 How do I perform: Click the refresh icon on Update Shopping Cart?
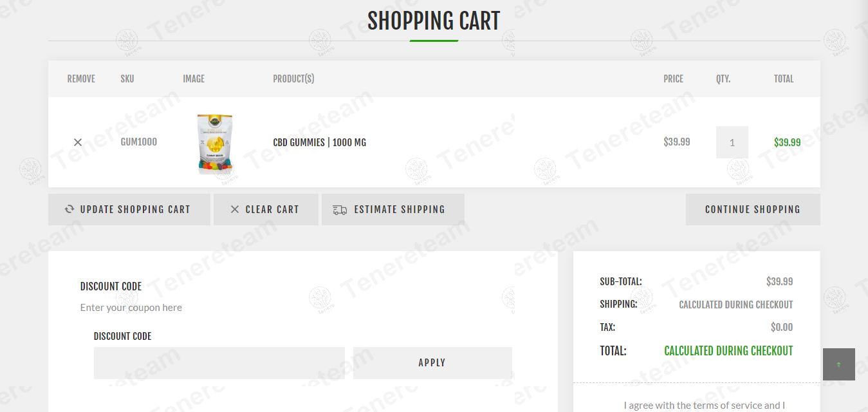(x=69, y=209)
